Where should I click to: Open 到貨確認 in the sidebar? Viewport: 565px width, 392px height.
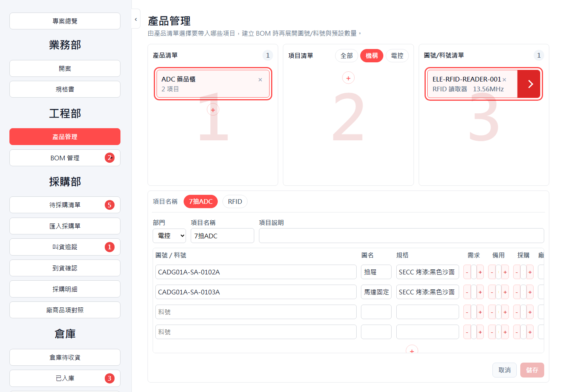[65, 268]
